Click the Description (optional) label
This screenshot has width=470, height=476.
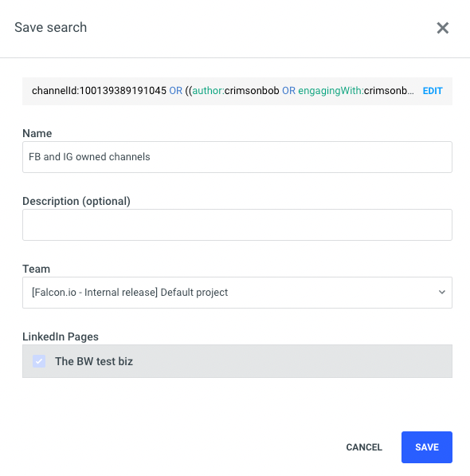coord(76,201)
